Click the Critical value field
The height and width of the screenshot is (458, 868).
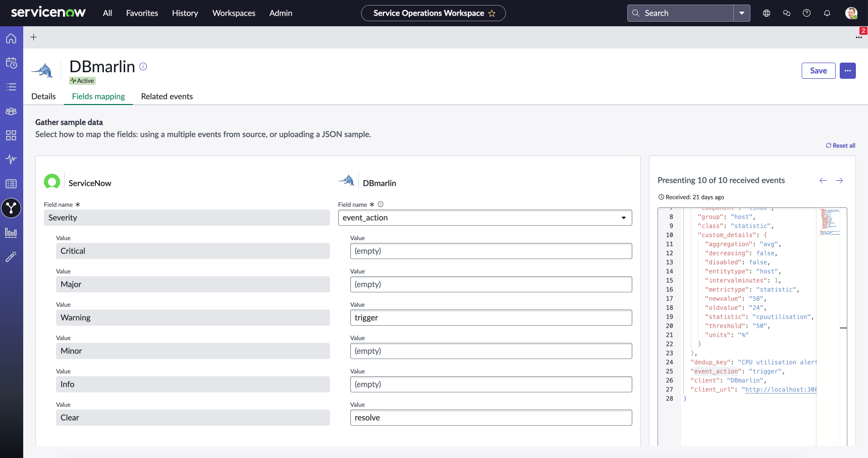click(193, 251)
